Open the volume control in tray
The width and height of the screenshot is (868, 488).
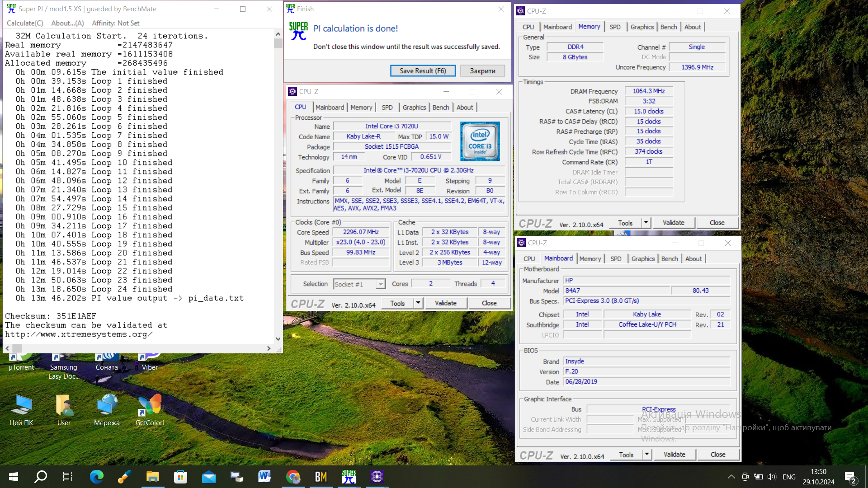(772, 477)
